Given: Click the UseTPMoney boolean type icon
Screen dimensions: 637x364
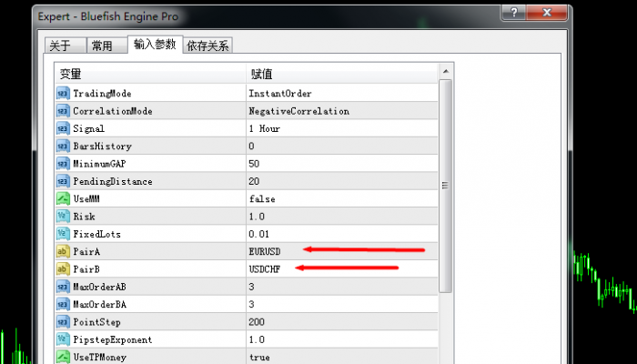Looking at the screenshot, I should (x=63, y=357).
